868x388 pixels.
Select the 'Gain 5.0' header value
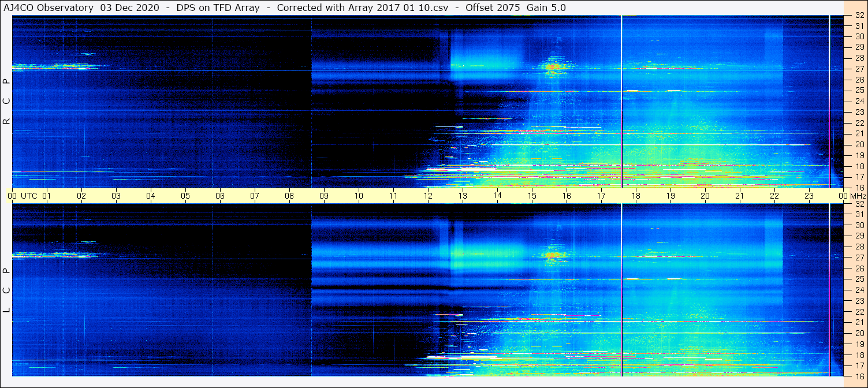click(546, 8)
